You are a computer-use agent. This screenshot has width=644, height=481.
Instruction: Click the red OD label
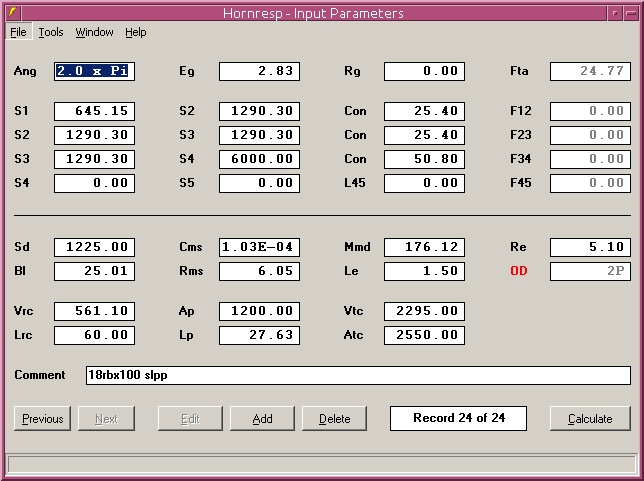click(519, 271)
